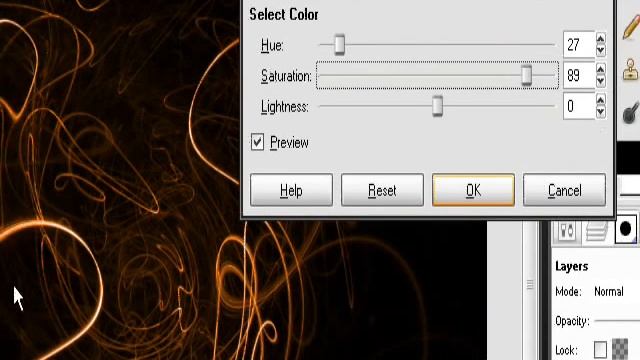Click the Hue slider handle
This screenshot has height=360, width=640.
pos(340,44)
